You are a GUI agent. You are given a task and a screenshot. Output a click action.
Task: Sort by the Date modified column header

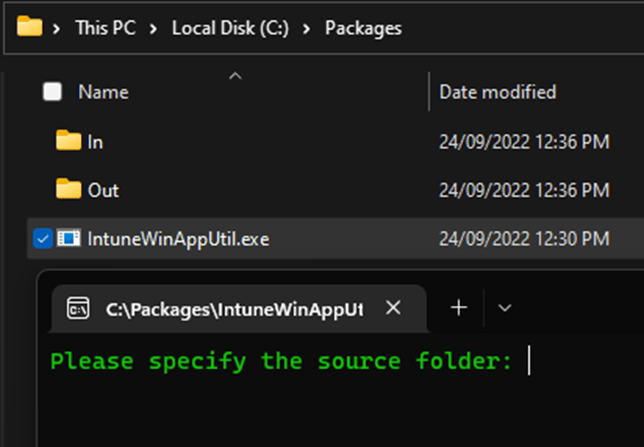coord(497,92)
